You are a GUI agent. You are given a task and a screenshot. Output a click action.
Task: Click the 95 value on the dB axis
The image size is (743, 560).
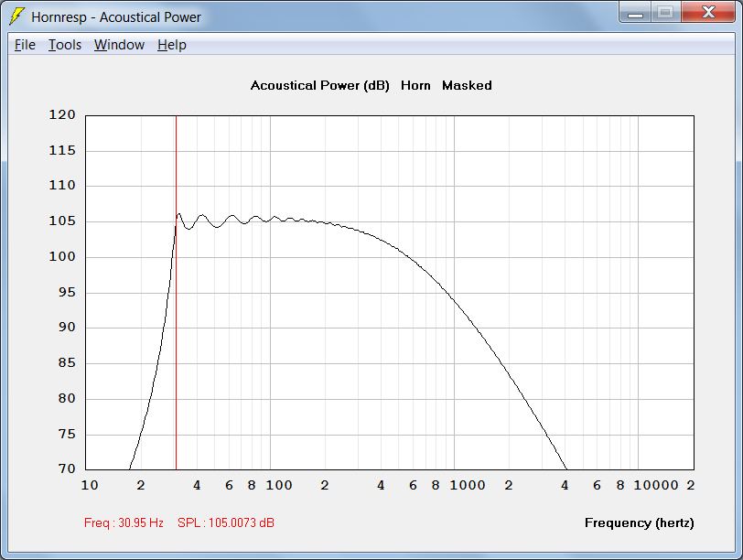point(67,292)
